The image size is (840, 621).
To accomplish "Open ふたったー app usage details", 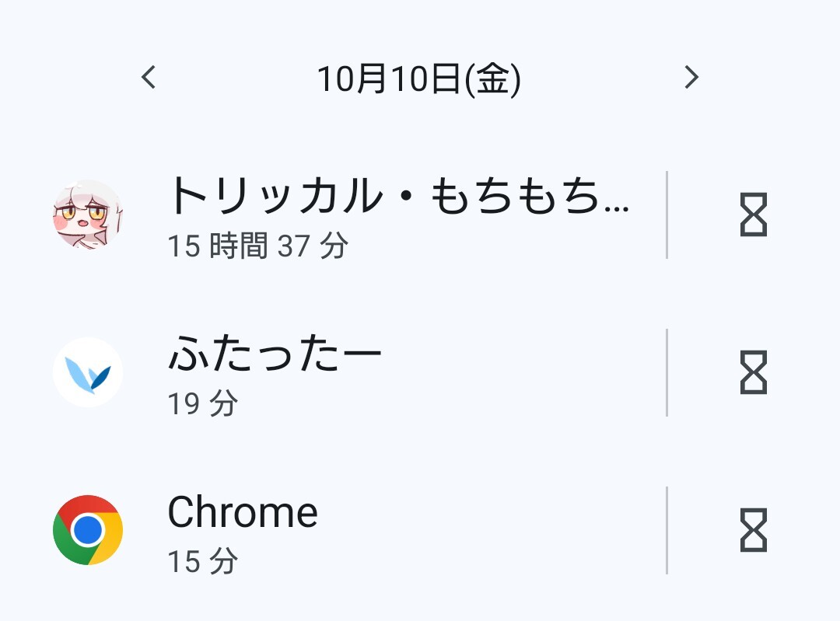I will click(275, 354).
